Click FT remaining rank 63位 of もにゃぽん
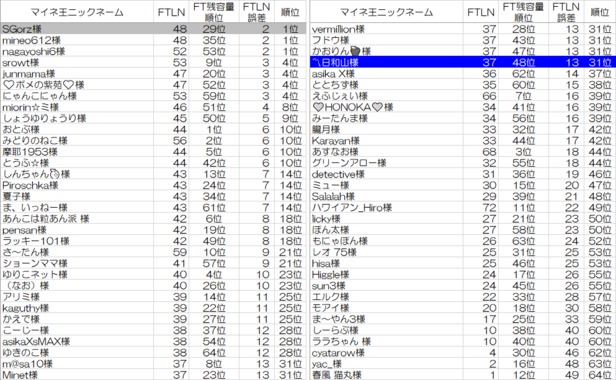Image resolution: width=616 pixels, height=380 pixels. pyautogui.click(x=524, y=241)
